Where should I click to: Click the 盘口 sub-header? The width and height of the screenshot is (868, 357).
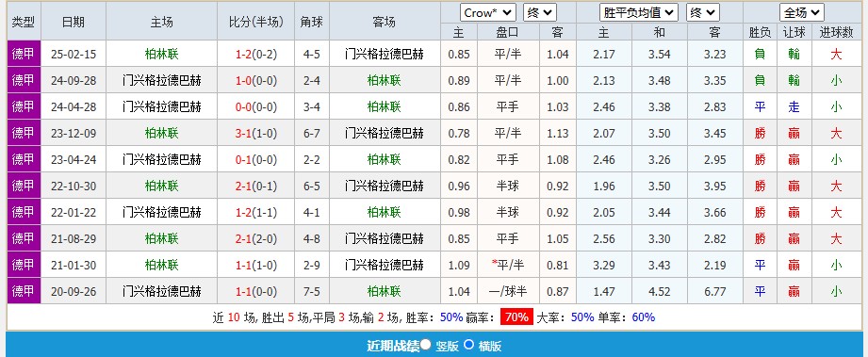508,33
